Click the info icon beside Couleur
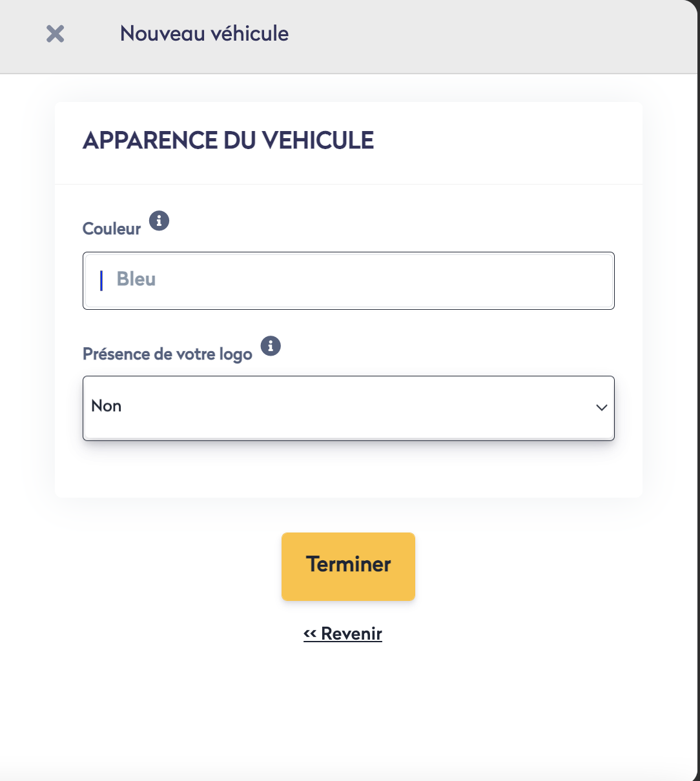This screenshot has height=781, width=700. [x=159, y=221]
